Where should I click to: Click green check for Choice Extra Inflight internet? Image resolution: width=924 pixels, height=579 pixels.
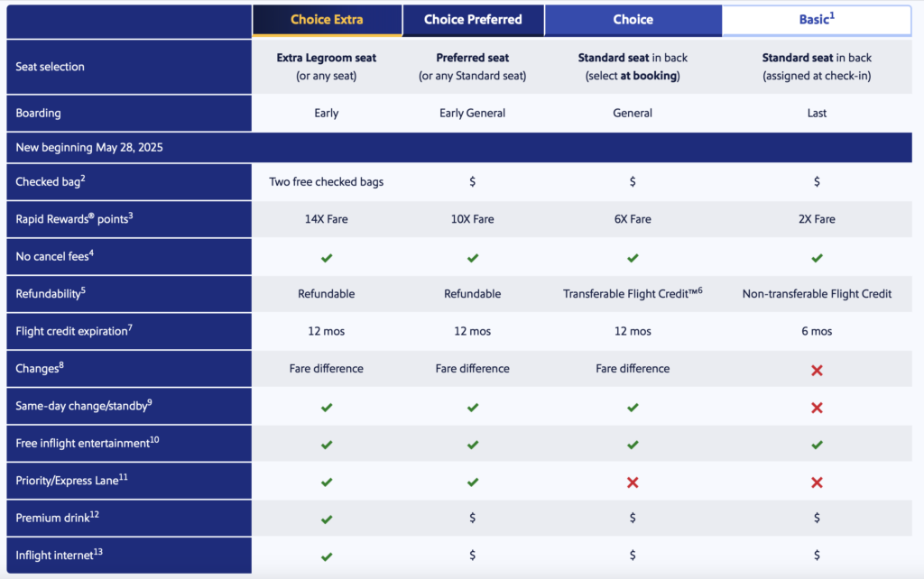327,556
